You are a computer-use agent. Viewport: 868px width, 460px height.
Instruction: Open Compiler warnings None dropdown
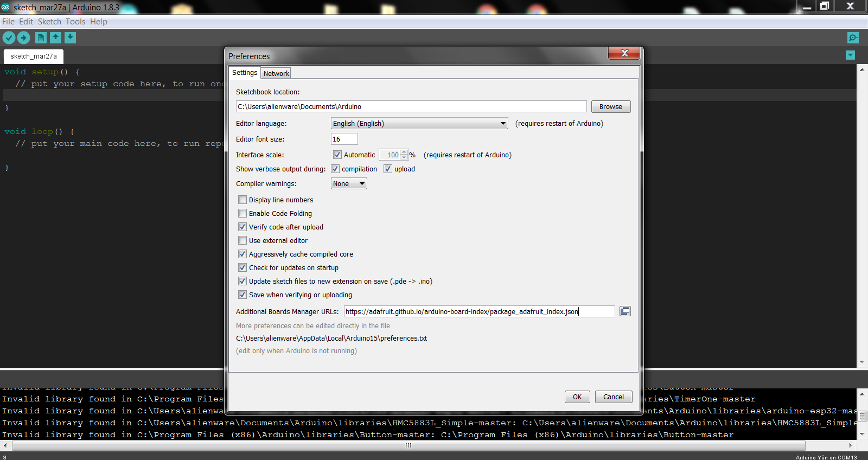349,183
